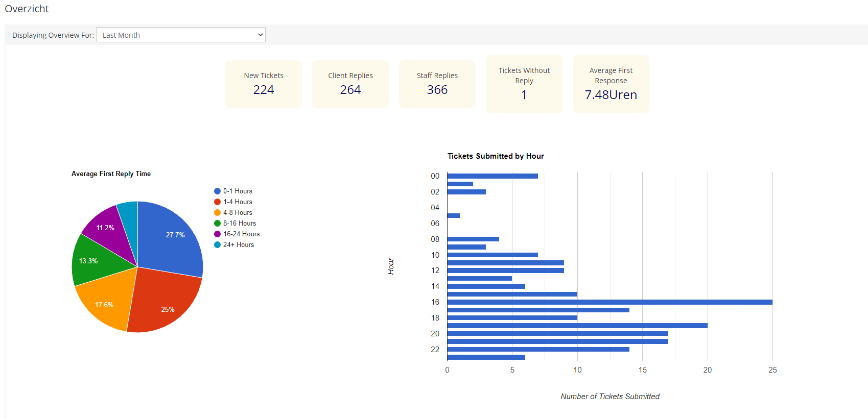The image size is (868, 419).
Task: Click the cyan 24+ Hours legend dot
Action: point(217,245)
